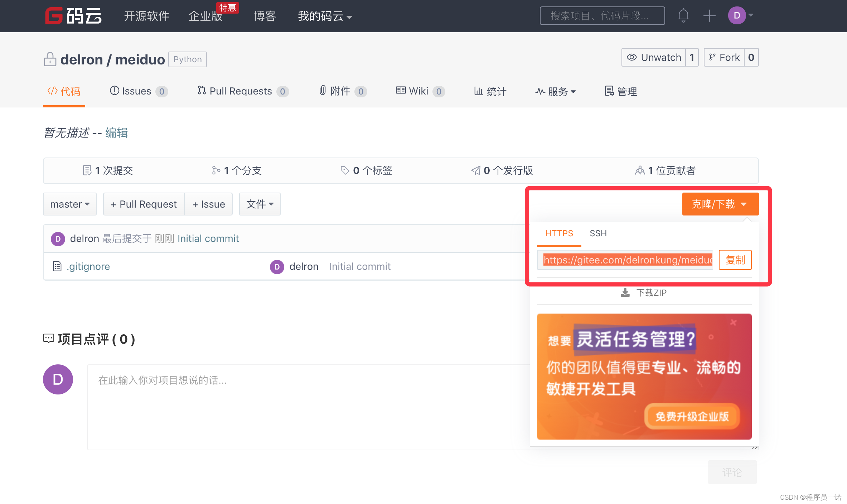847x504 pixels.
Task: Click the + Pull Request button
Action: pyautogui.click(x=144, y=204)
